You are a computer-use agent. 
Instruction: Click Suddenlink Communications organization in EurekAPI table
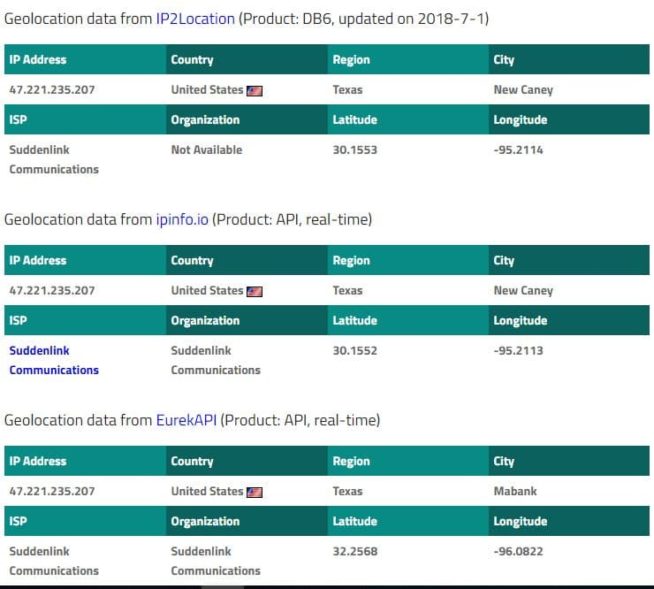coord(216,561)
